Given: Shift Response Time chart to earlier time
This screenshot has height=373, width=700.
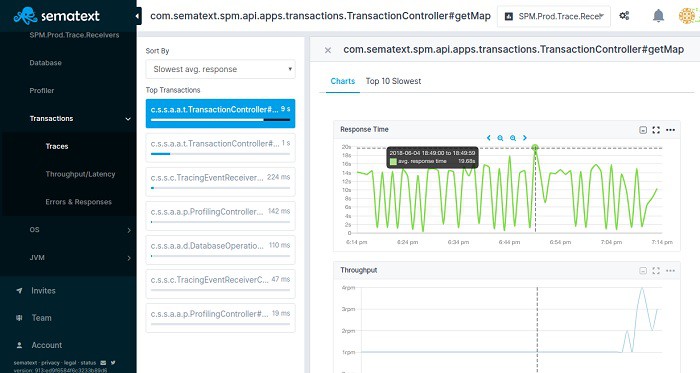Looking at the screenshot, I should [488, 138].
